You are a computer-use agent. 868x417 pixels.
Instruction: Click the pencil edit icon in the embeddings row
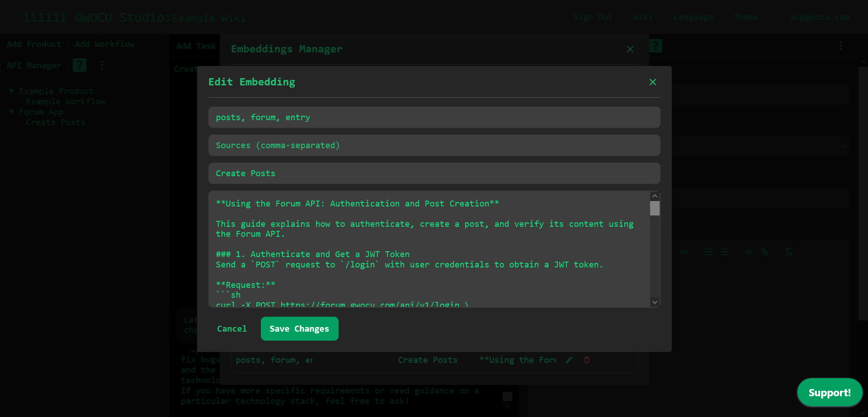click(569, 360)
